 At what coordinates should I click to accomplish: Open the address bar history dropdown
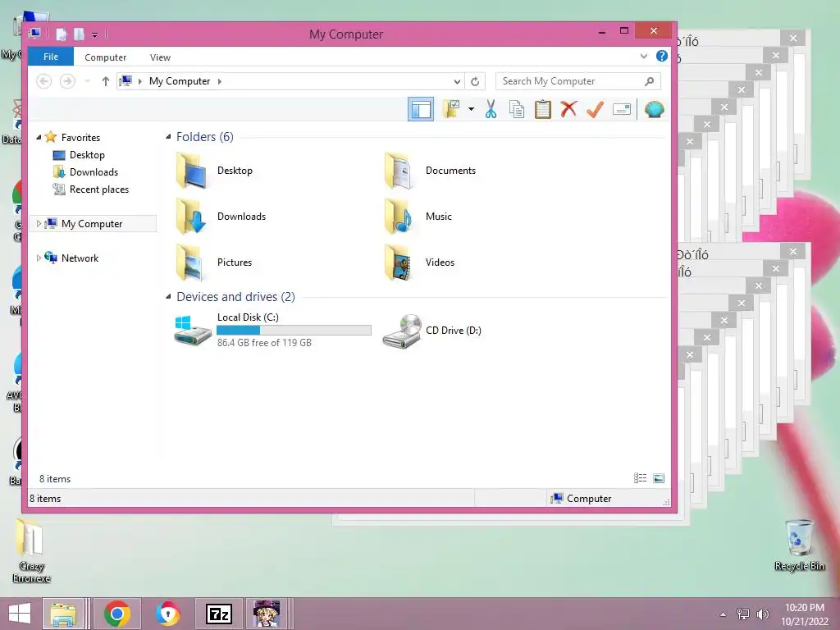(457, 81)
